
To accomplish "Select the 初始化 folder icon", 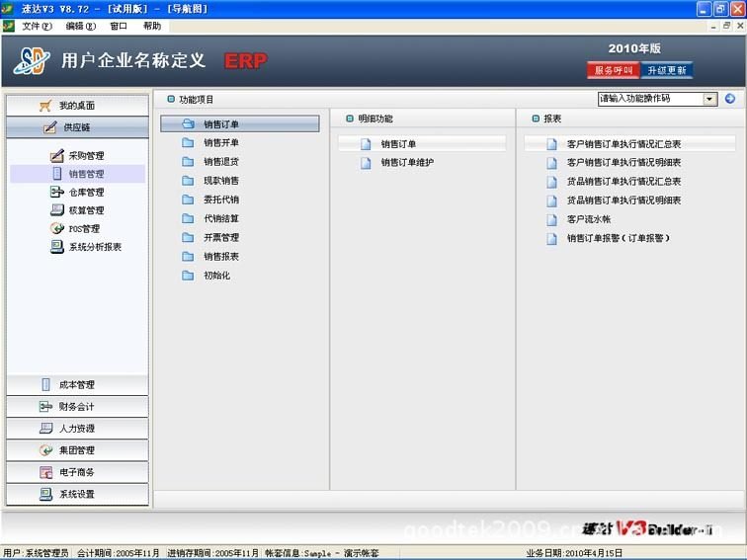I will pyautogui.click(x=188, y=276).
